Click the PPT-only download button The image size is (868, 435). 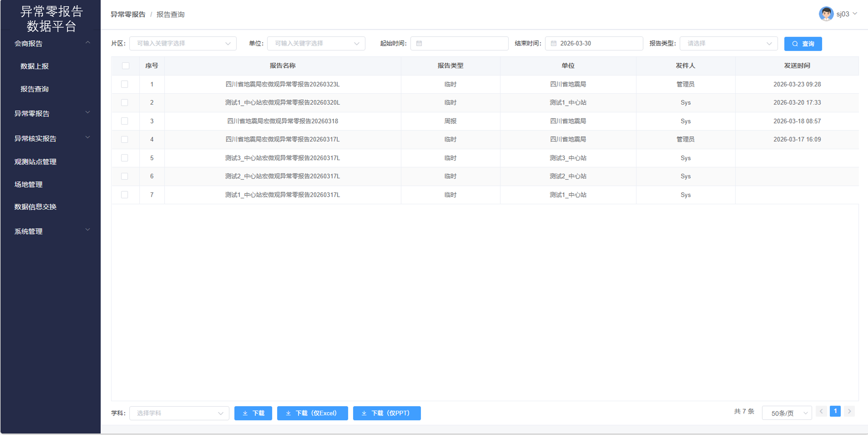(x=387, y=413)
